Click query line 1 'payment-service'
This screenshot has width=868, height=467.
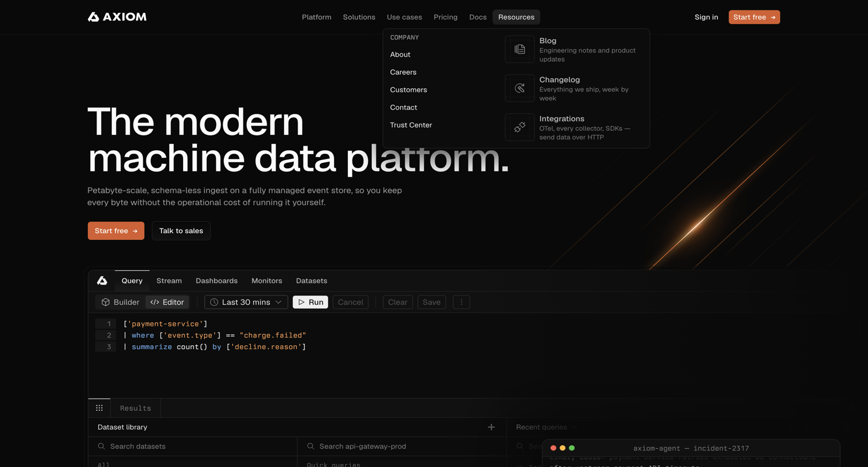(x=165, y=324)
